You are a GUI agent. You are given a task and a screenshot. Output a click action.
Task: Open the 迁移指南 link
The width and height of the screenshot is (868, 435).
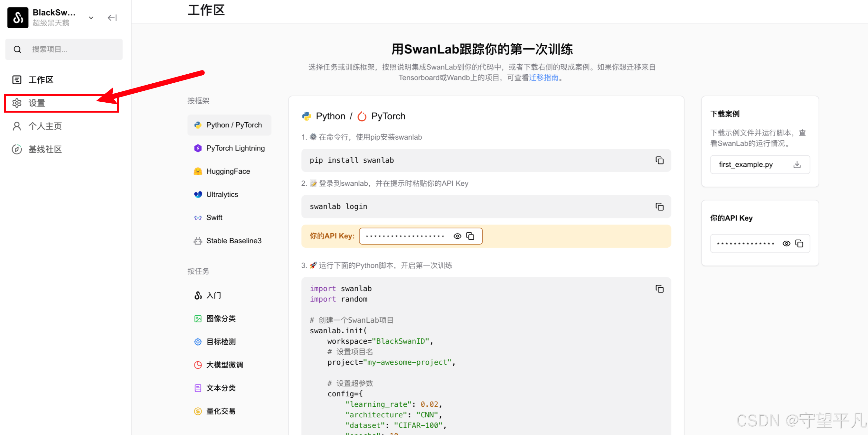click(x=544, y=78)
